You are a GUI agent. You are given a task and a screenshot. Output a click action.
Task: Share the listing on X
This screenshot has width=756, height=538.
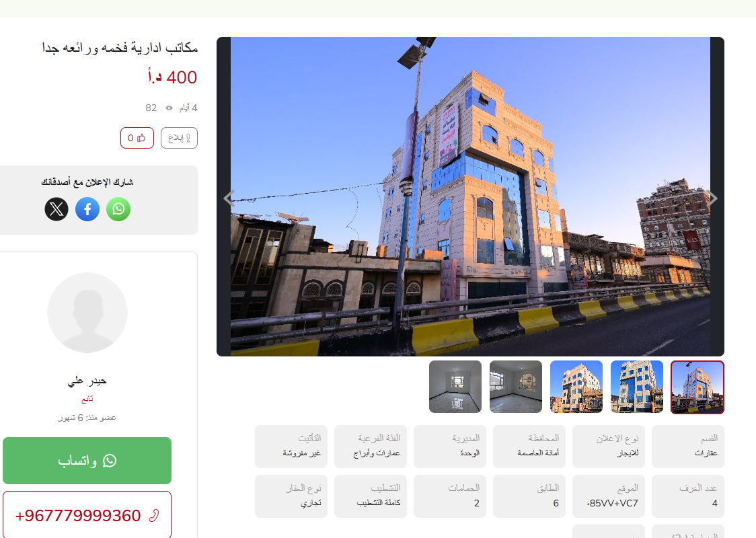pos(56,209)
